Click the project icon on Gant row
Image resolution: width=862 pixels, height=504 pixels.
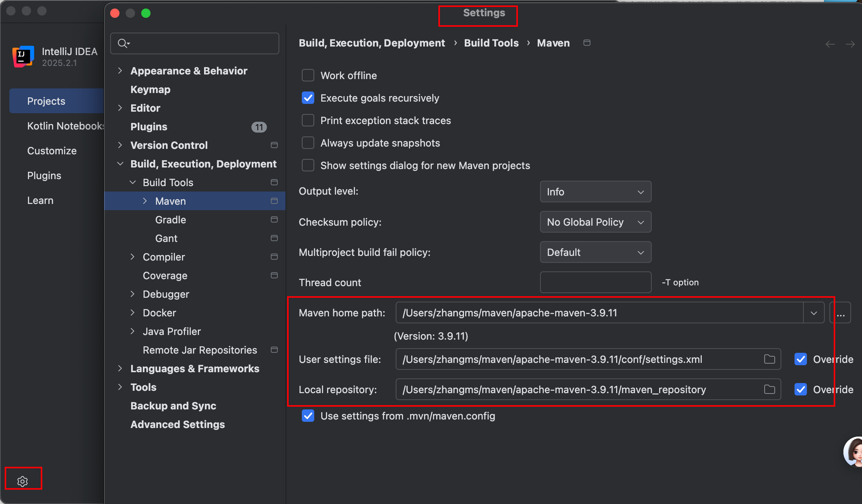(274, 238)
